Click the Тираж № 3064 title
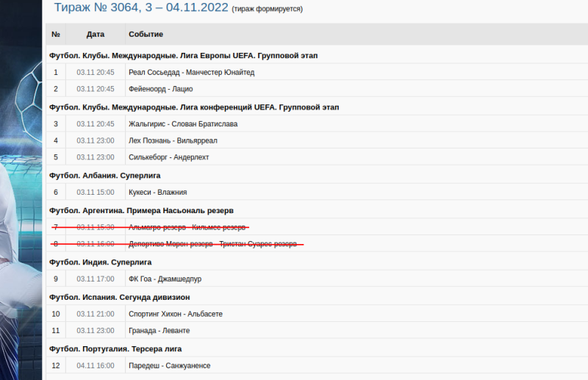The image size is (588, 380). click(140, 8)
